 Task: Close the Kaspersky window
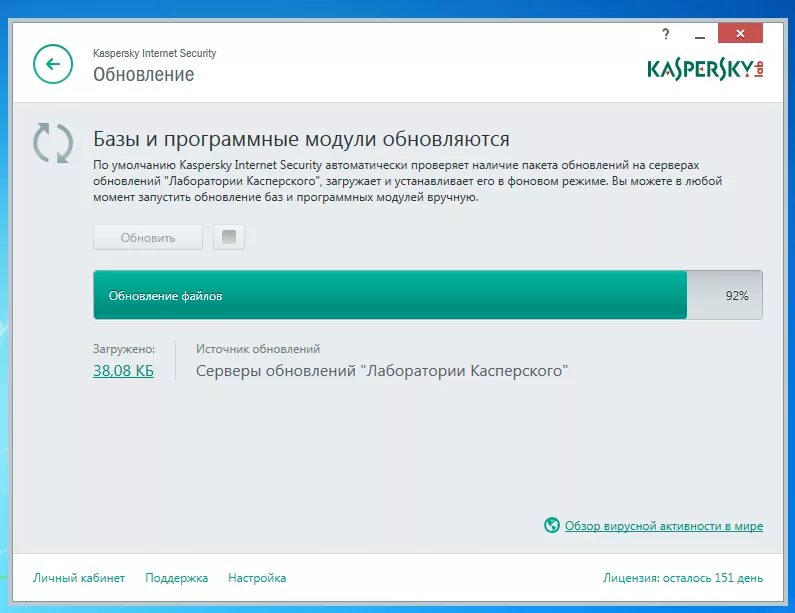click(x=740, y=33)
